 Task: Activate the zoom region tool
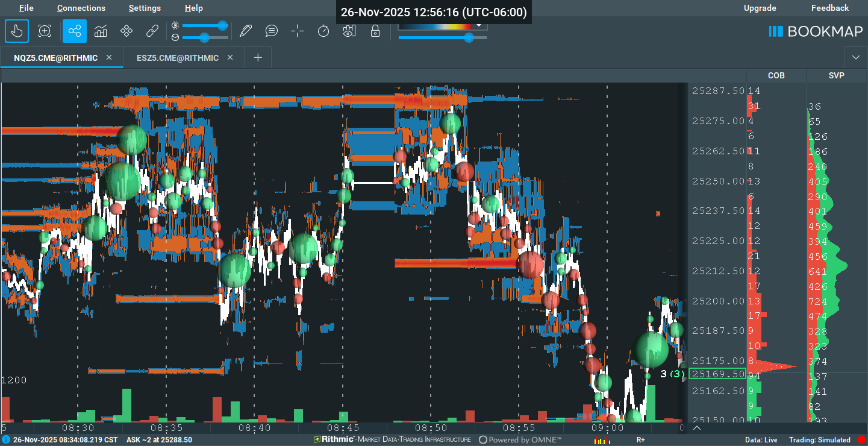tap(45, 31)
